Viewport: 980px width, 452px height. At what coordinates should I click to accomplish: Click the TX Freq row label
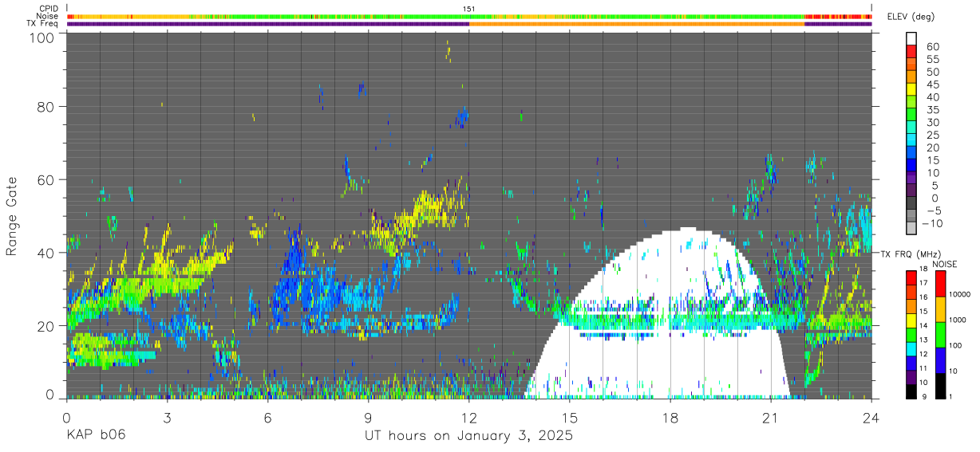tap(44, 23)
